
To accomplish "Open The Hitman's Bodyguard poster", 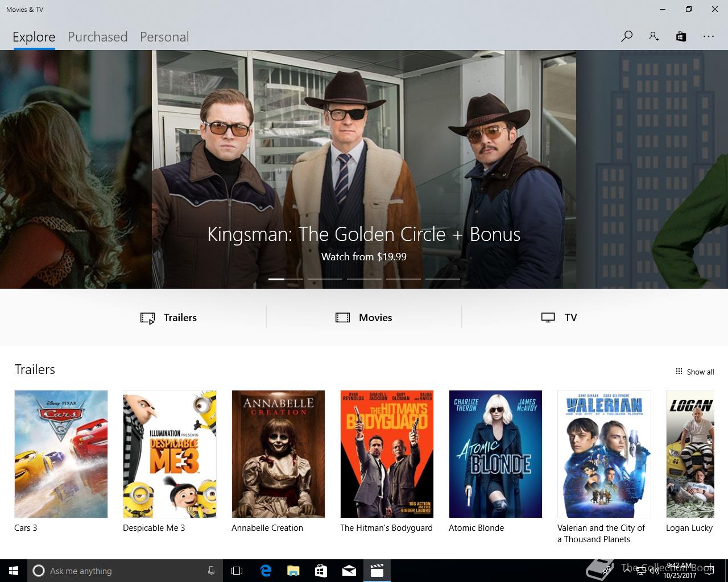I will click(387, 454).
